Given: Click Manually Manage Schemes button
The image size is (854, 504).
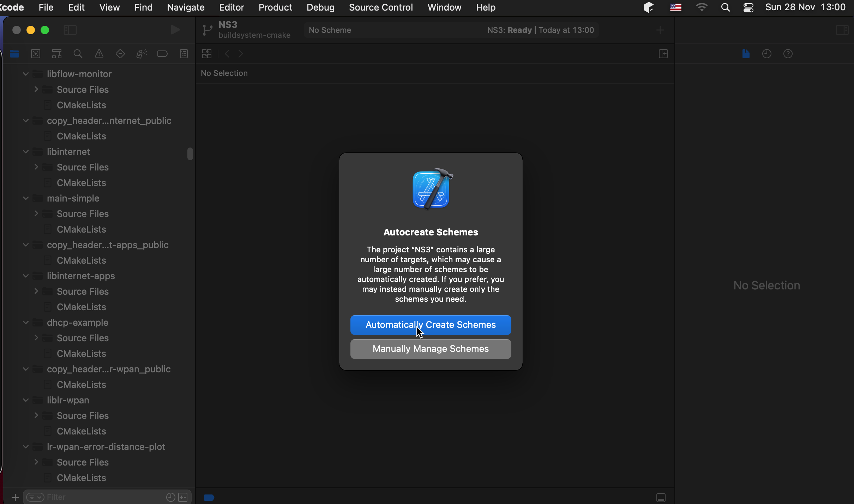Looking at the screenshot, I should click(x=431, y=349).
